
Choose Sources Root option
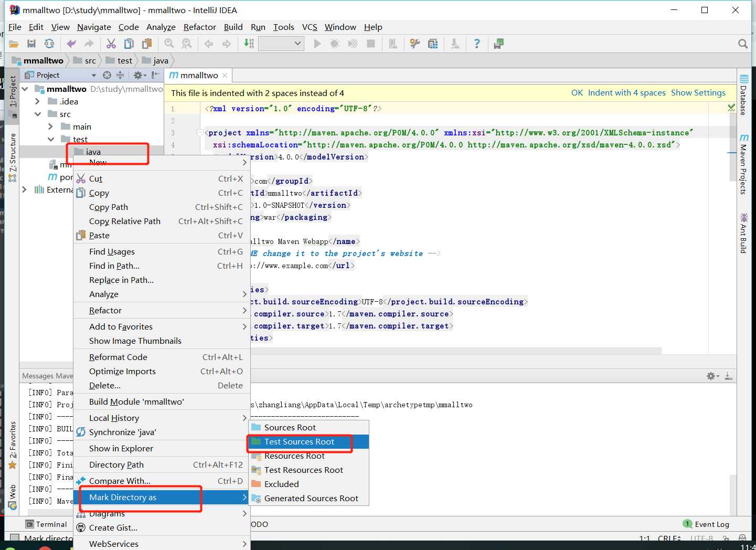coord(308,428)
